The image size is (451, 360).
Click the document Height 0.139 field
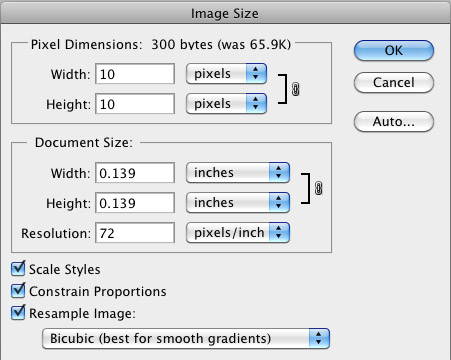coord(135,203)
